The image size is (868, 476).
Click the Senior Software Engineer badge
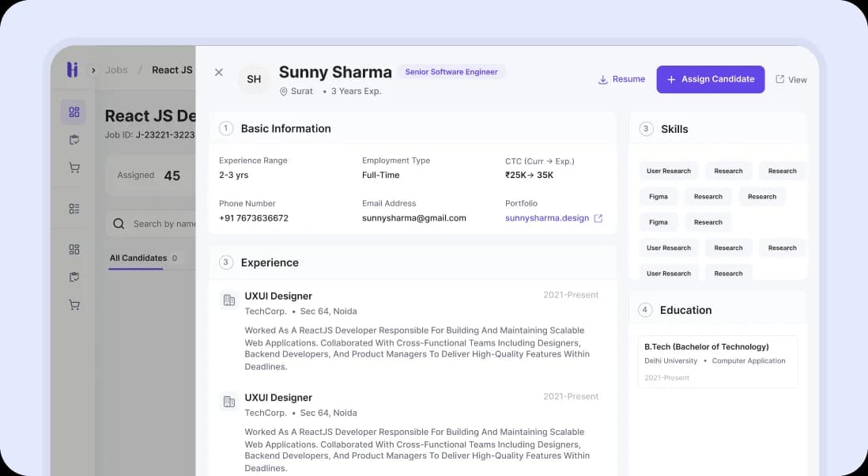point(451,72)
